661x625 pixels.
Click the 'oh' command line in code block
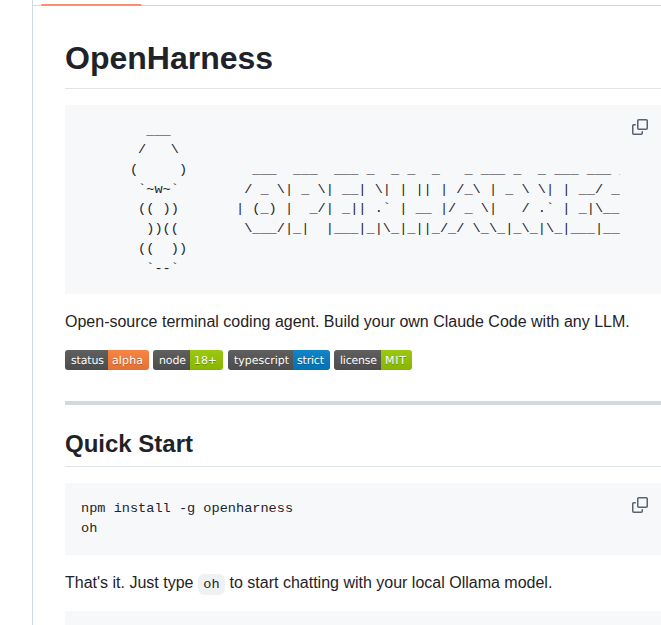[x=89, y=528]
